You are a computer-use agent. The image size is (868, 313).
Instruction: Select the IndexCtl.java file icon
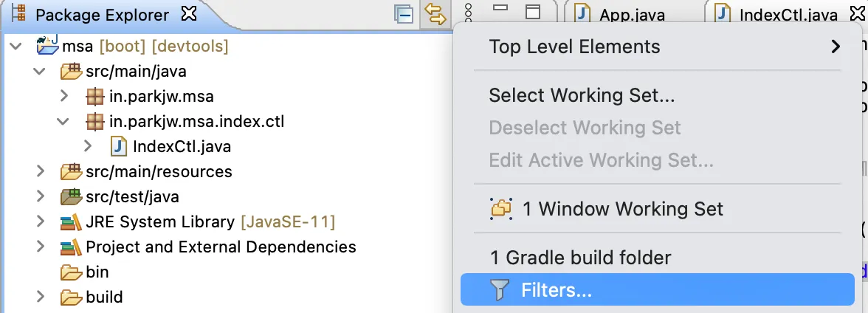(x=119, y=146)
